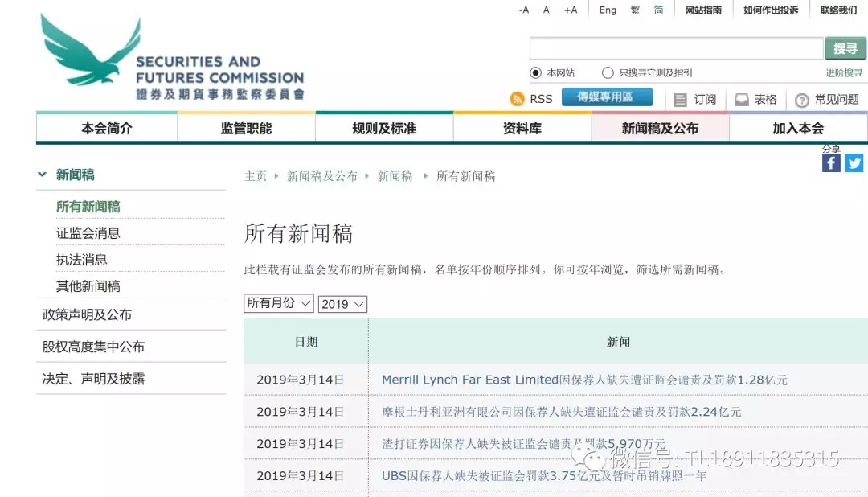This screenshot has height=497, width=868.
Task: Select 证监会消息 in sidebar
Action: tap(88, 233)
